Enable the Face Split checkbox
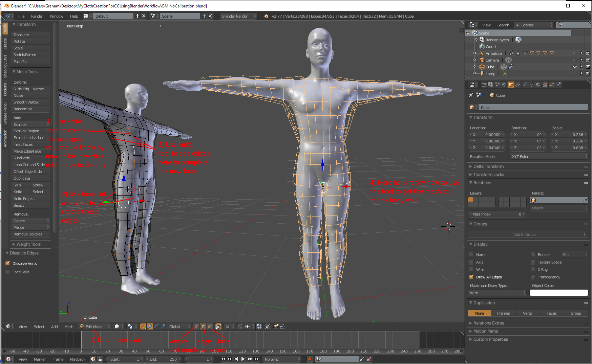 click(x=8, y=272)
